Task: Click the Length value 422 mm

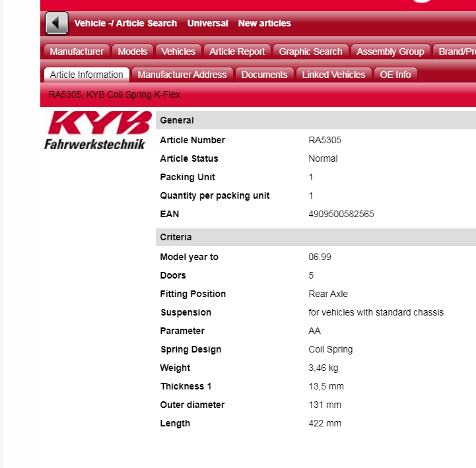Action: [x=325, y=424]
